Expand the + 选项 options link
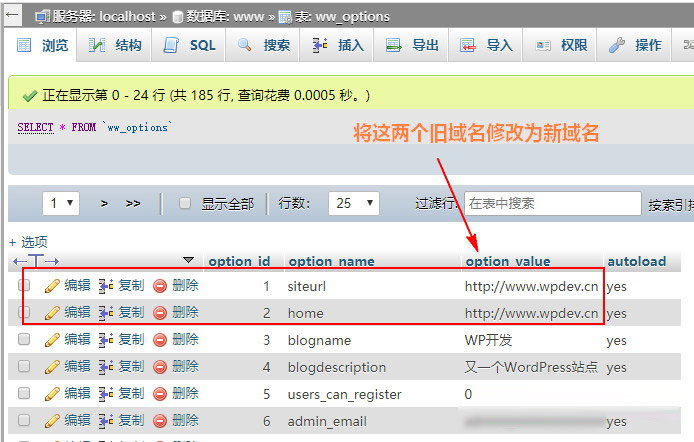 tap(28, 242)
